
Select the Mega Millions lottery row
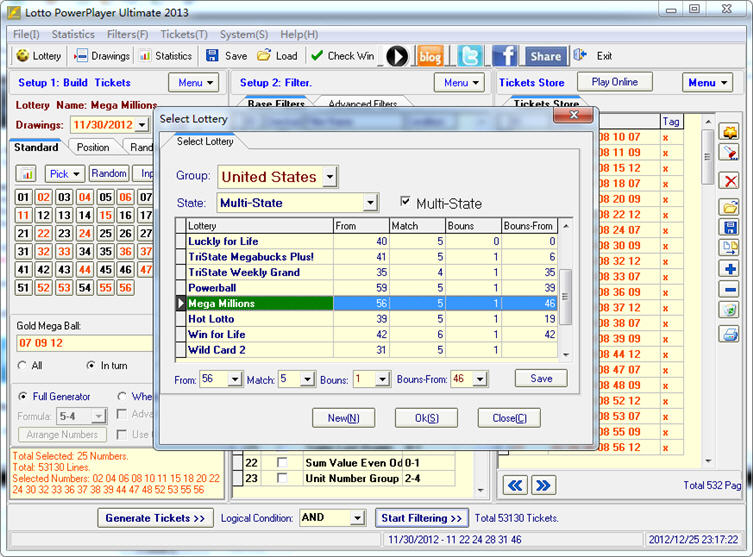[366, 303]
